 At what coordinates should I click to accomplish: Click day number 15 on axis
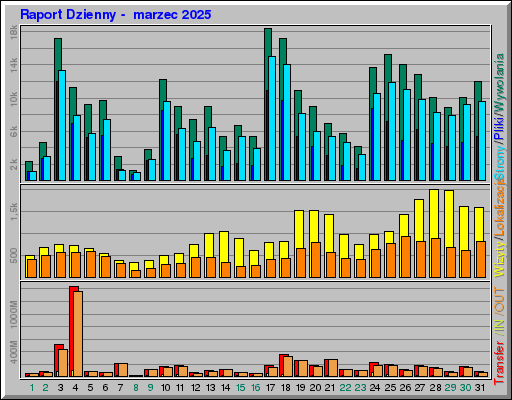click(240, 388)
